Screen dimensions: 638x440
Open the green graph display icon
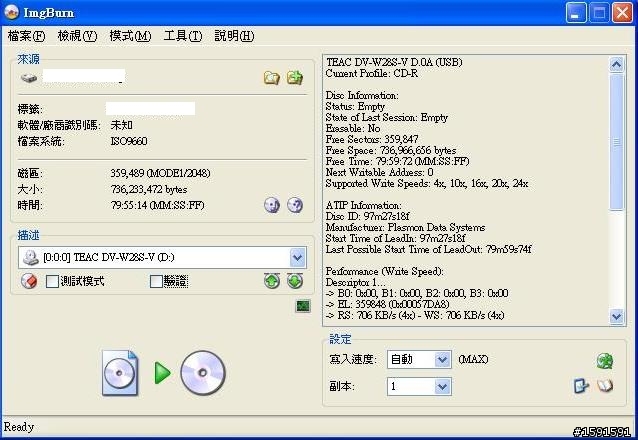(x=303, y=306)
